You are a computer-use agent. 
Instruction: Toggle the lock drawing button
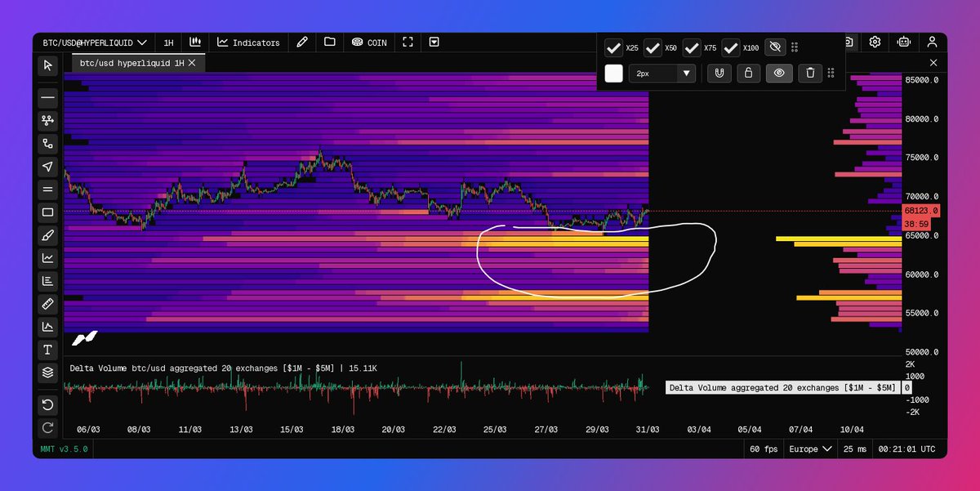pyautogui.click(x=748, y=73)
